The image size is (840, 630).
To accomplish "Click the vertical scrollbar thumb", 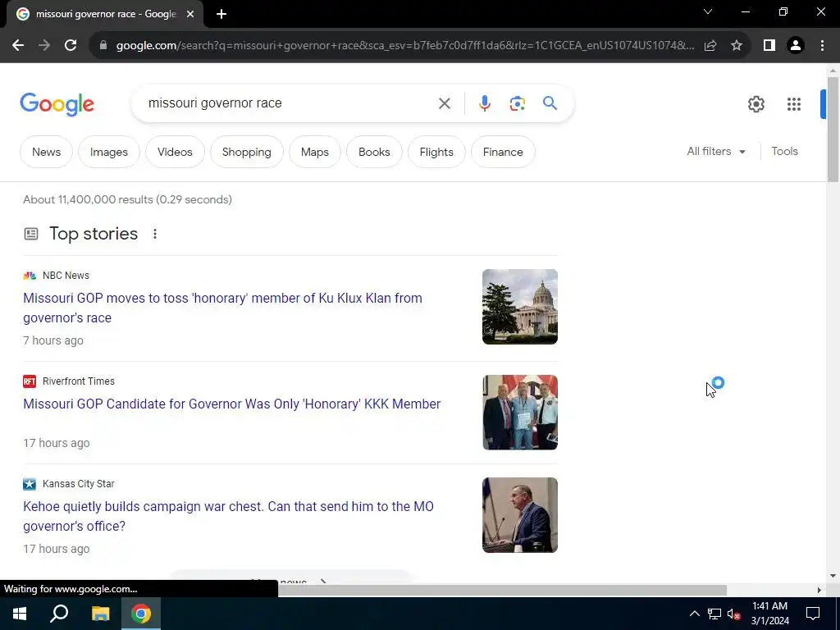I will pos(833,130).
